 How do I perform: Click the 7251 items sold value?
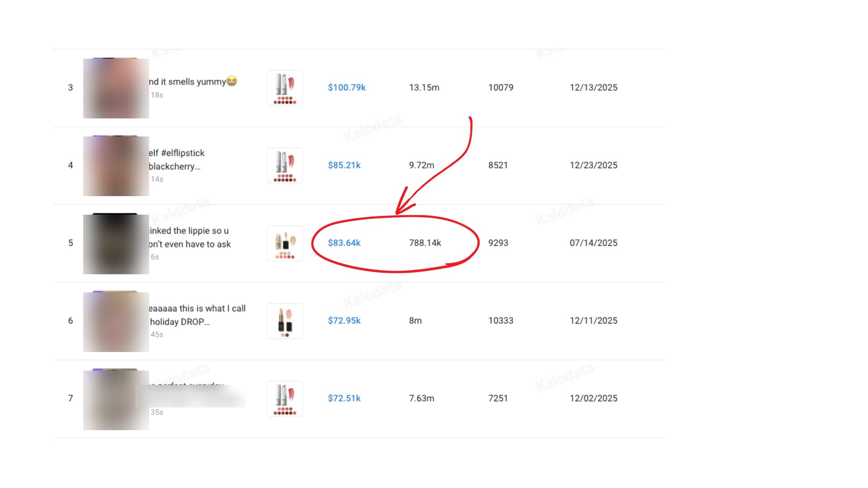pos(498,398)
